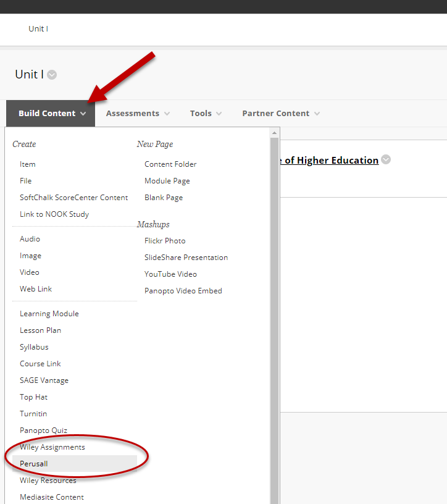The height and width of the screenshot is (504, 447).
Task: Select Perusall from the Create list
Action: pyautogui.click(x=34, y=464)
